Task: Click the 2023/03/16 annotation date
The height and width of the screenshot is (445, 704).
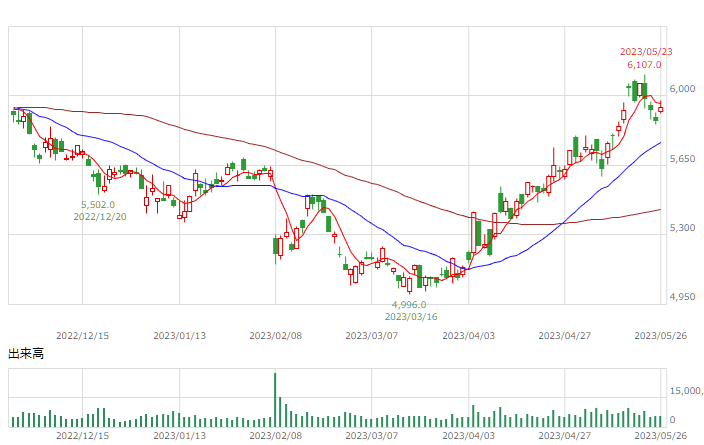Action: pyautogui.click(x=411, y=317)
